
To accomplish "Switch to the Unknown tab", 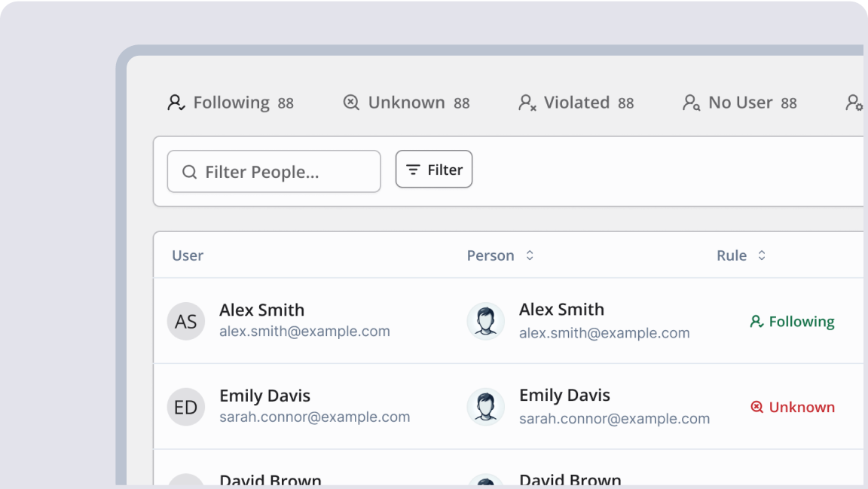I will coord(407,103).
